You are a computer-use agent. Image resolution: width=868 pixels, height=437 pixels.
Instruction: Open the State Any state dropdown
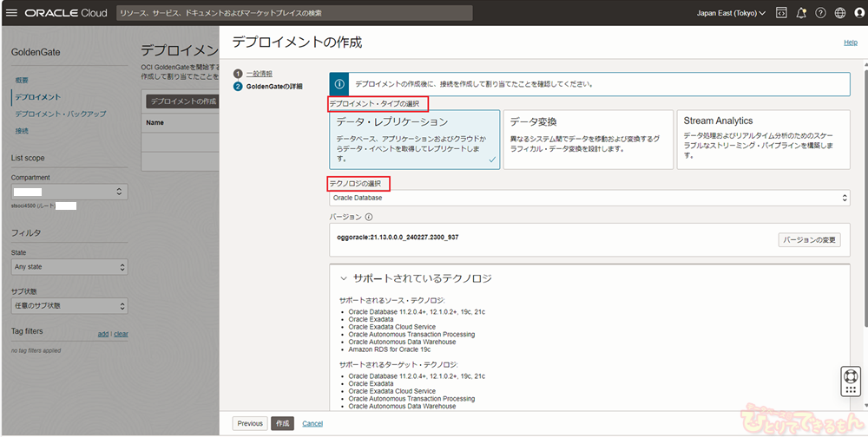pyautogui.click(x=69, y=267)
